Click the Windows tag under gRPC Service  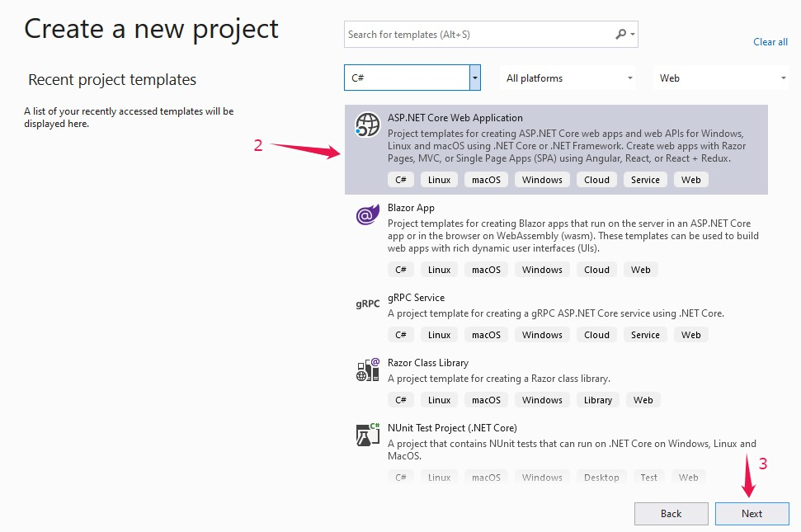(542, 335)
